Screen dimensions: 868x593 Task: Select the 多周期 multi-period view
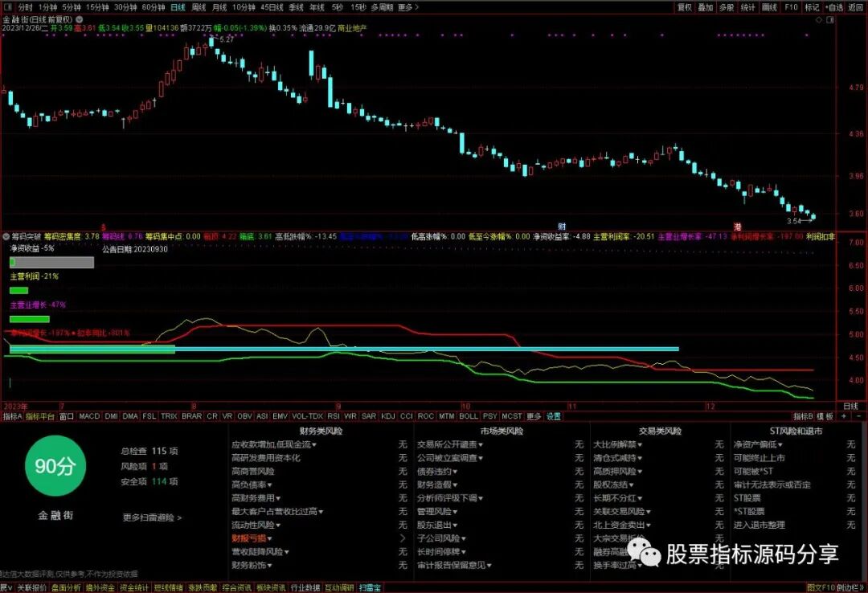pos(382,7)
